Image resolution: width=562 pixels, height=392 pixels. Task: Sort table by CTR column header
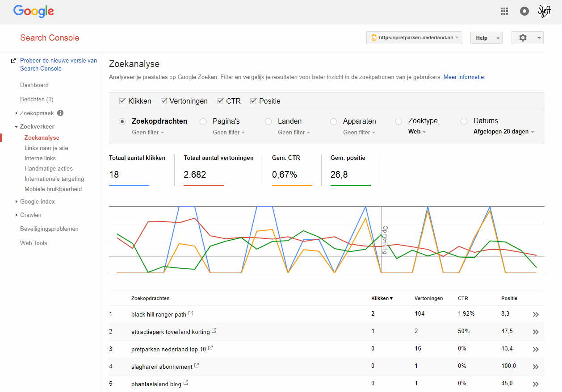click(463, 298)
